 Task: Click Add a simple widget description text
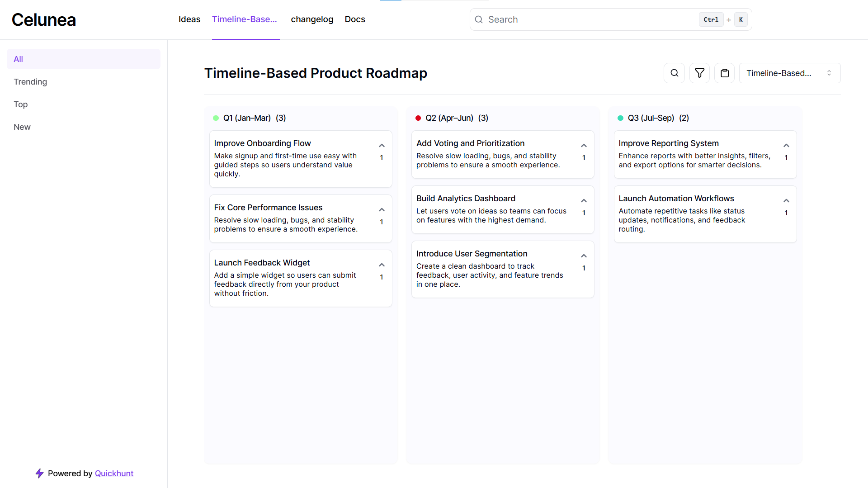click(285, 284)
